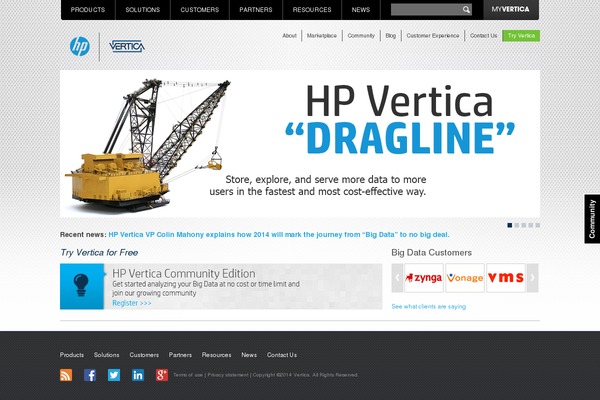The height and width of the screenshot is (400, 600).
Task: Open the VMS customer logo
Action: point(506,278)
